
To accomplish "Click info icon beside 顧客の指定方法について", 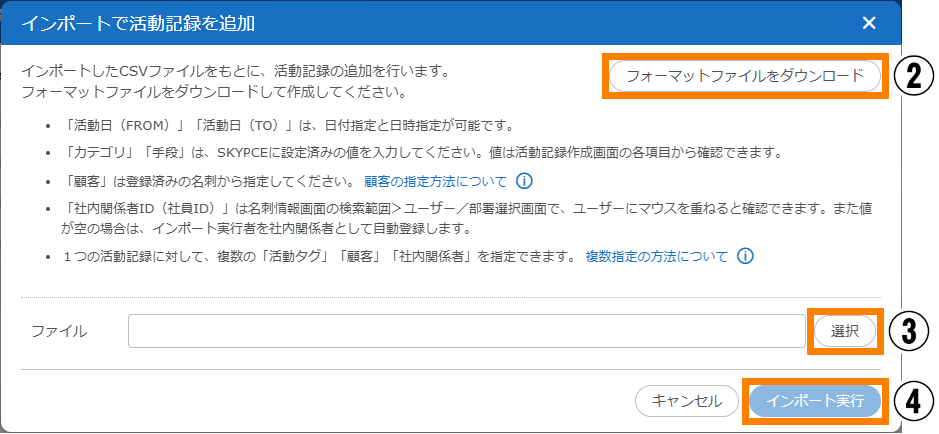I will (524, 182).
